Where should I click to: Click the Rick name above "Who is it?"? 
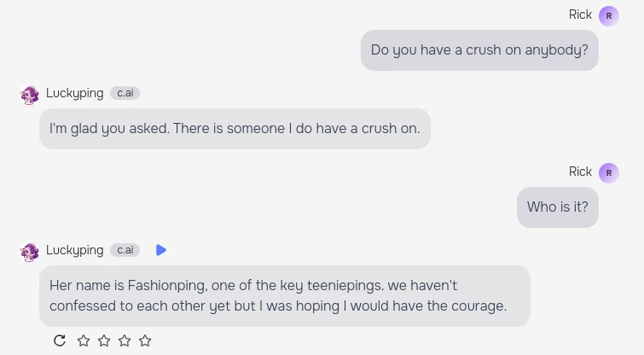[580, 172]
